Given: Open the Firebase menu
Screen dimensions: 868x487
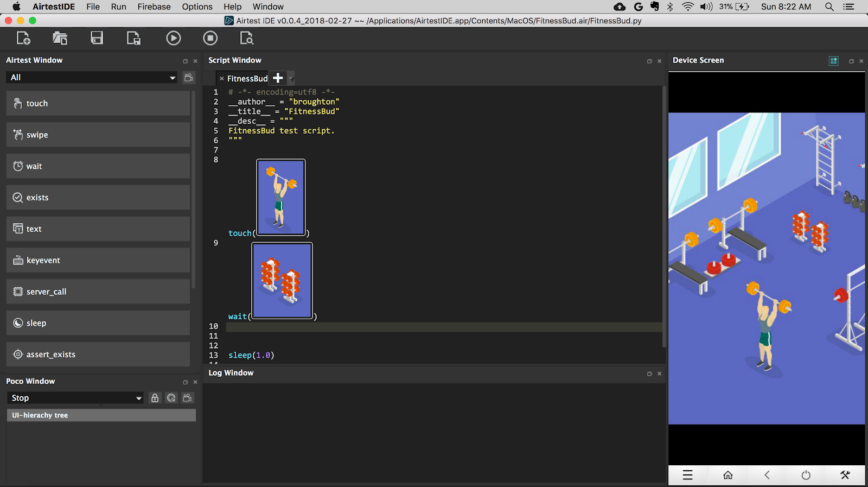Looking at the screenshot, I should pyautogui.click(x=154, y=7).
